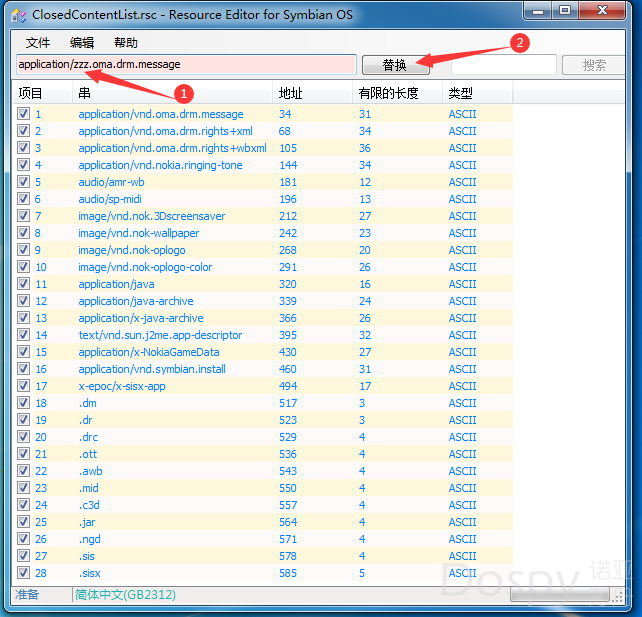This screenshot has width=642, height=617.
Task: Select string image/vnd.nok.3Dscreensaver
Action: (151, 216)
